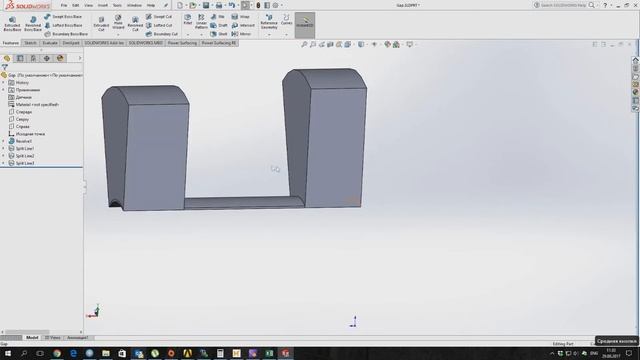The image size is (640, 360).
Task: Open the Tools menu
Action: (x=117, y=5)
